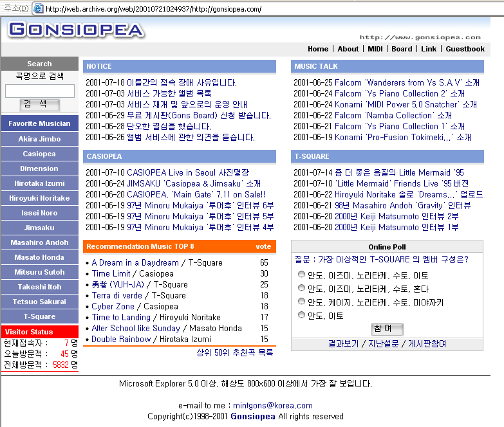The image size is (504, 427).
Task: Select the last, shortest lineup poll option
Action: 301,314
